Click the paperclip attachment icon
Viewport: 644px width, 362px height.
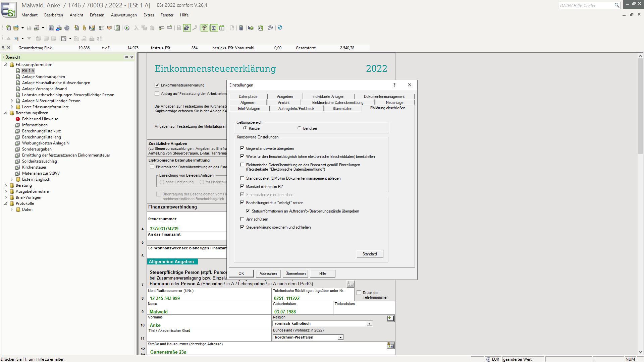(84, 28)
